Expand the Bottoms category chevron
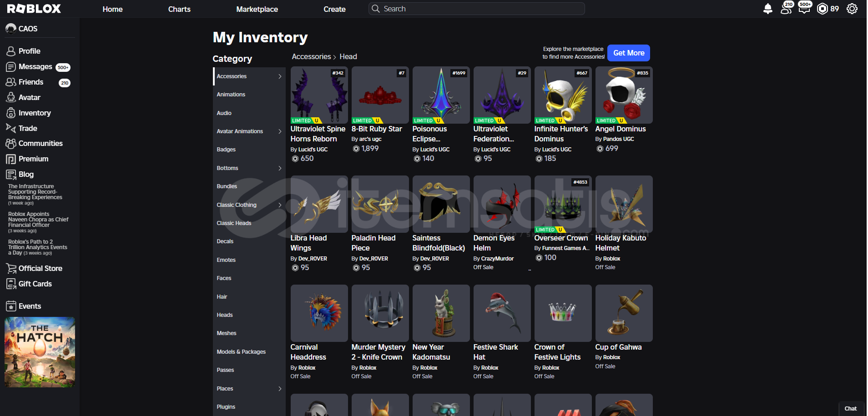Image resolution: width=868 pixels, height=416 pixels. [280, 168]
